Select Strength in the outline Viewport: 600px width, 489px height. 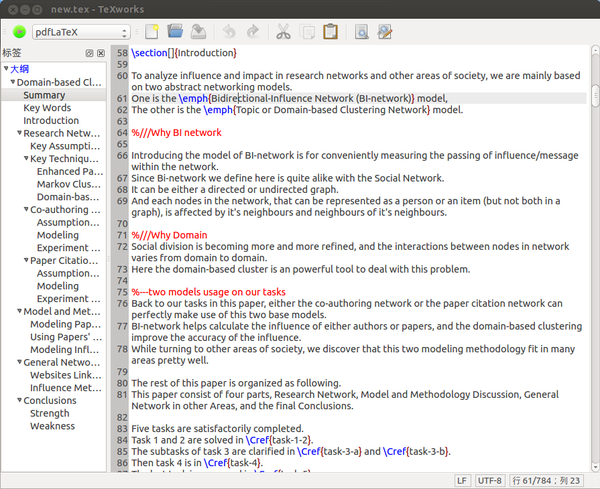pos(50,414)
